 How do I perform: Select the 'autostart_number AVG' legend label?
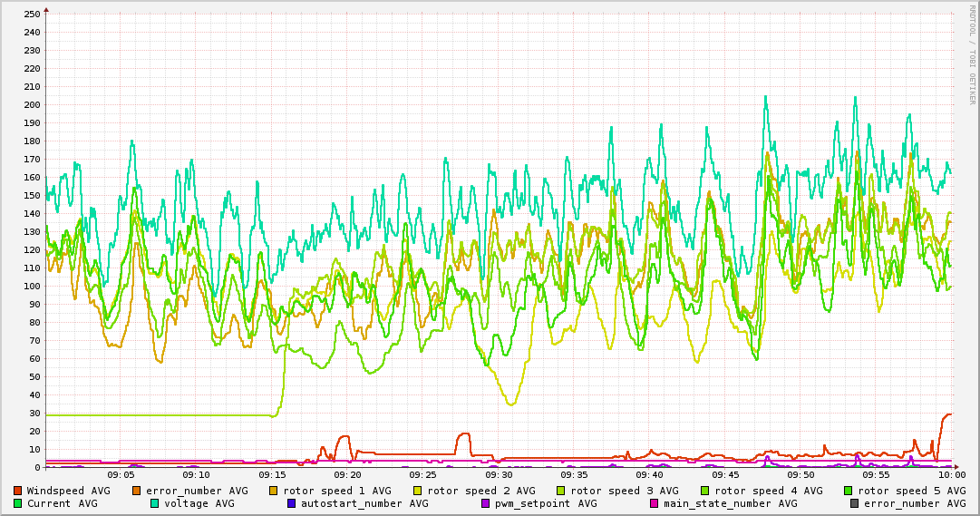pos(364,503)
